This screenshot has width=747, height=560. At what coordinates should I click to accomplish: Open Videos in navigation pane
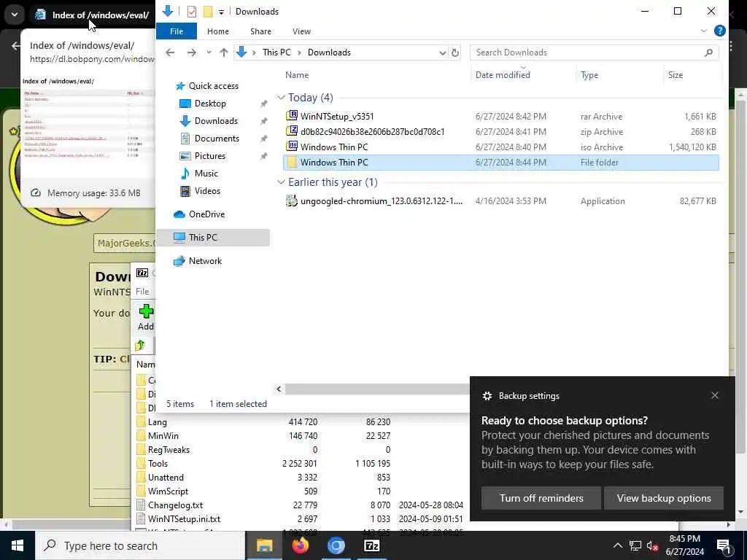coord(207,191)
